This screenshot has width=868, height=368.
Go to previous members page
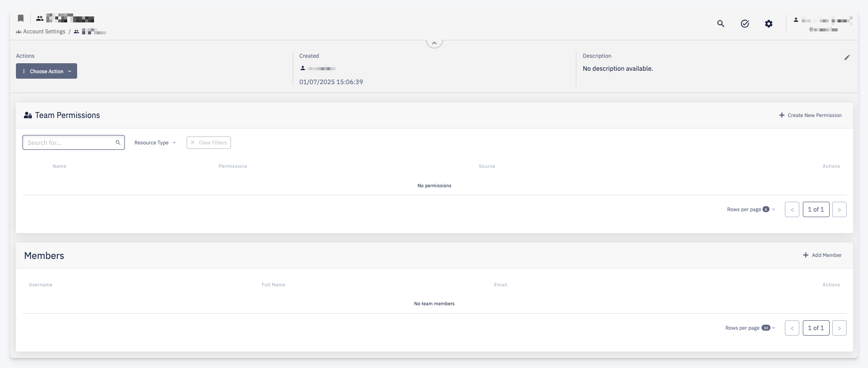click(792, 328)
